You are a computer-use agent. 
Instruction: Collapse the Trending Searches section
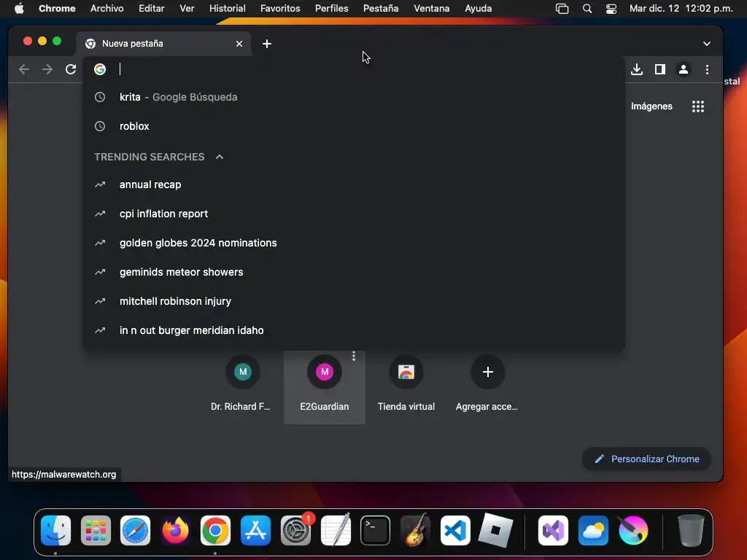220,157
